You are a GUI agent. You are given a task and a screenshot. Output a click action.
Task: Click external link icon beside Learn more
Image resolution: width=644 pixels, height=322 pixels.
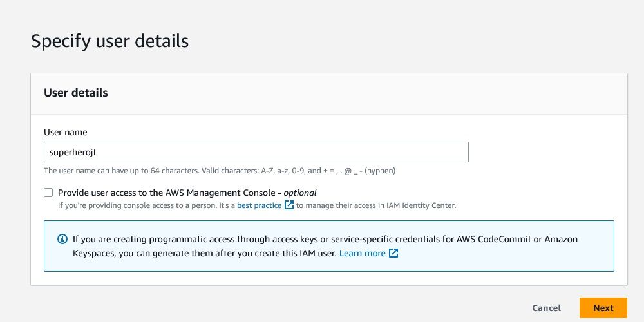(x=393, y=253)
